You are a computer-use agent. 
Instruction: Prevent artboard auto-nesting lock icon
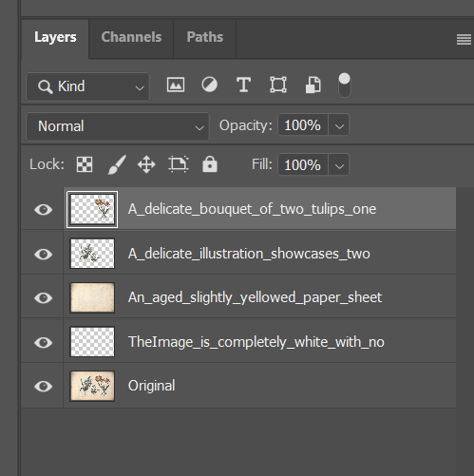point(179,164)
